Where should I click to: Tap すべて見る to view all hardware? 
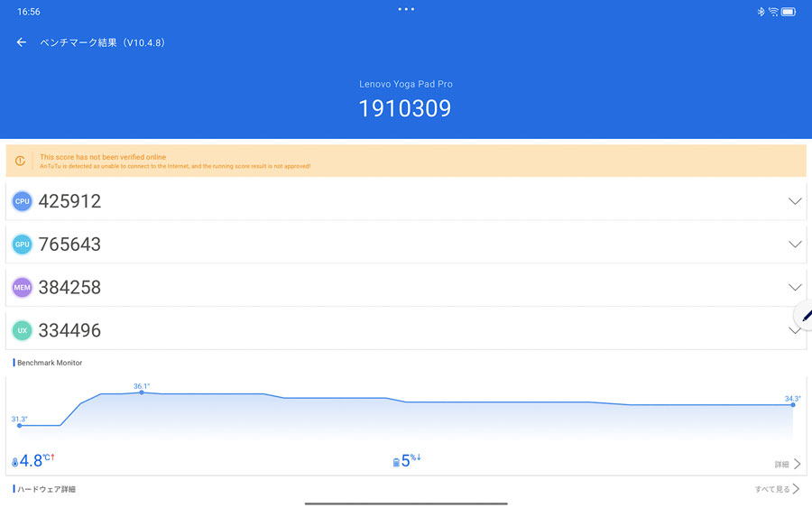tap(777, 489)
